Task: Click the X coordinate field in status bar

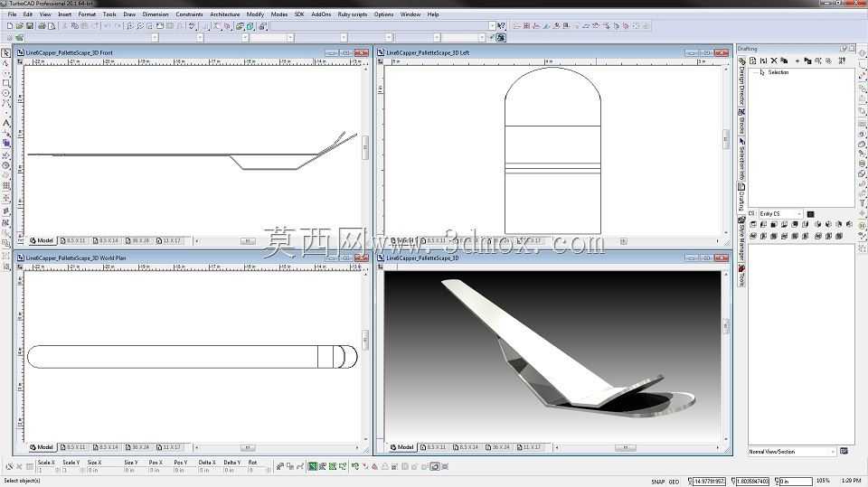Action: pos(709,482)
